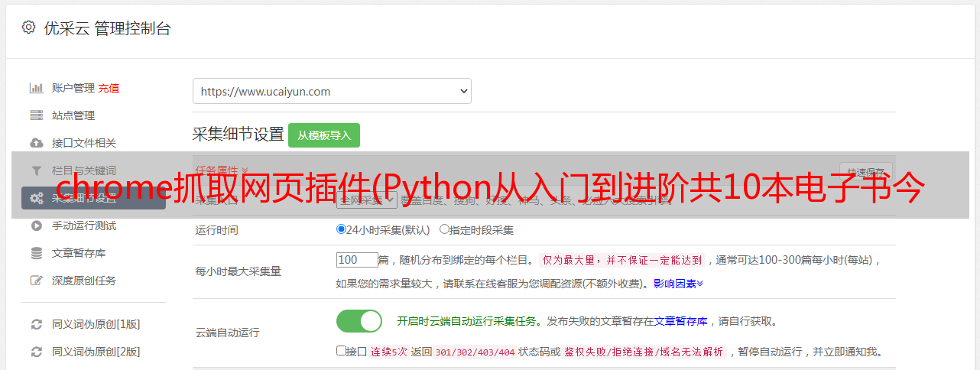The image size is (980, 370).
Task: Collapse the 任务属性 section header
Action: [x=222, y=170]
